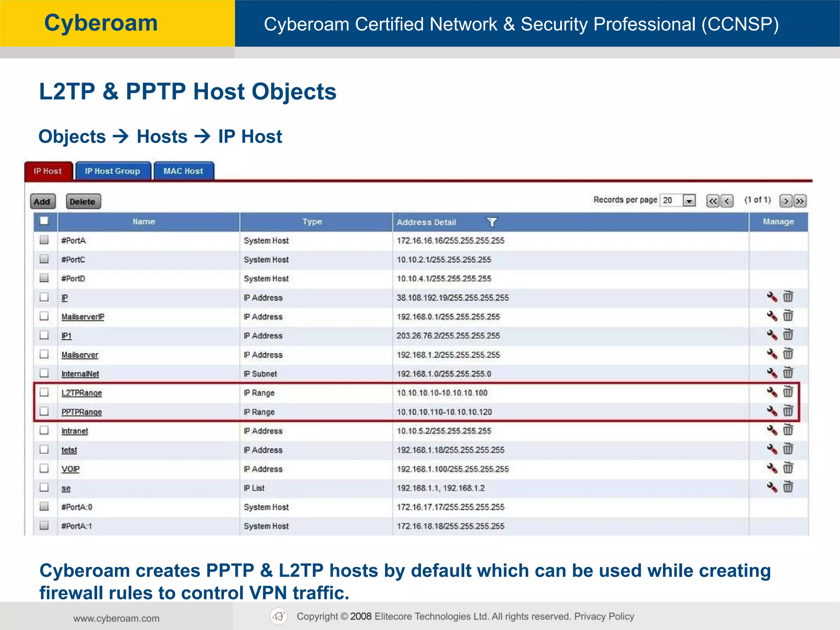Delete MailserverIP host via trash icon

coord(788,315)
